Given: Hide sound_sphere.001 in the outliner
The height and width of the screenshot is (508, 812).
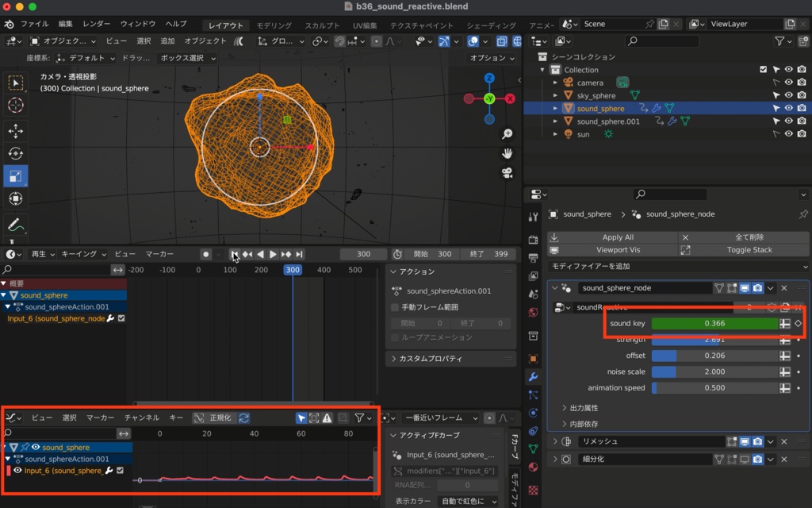Looking at the screenshot, I should [x=787, y=121].
